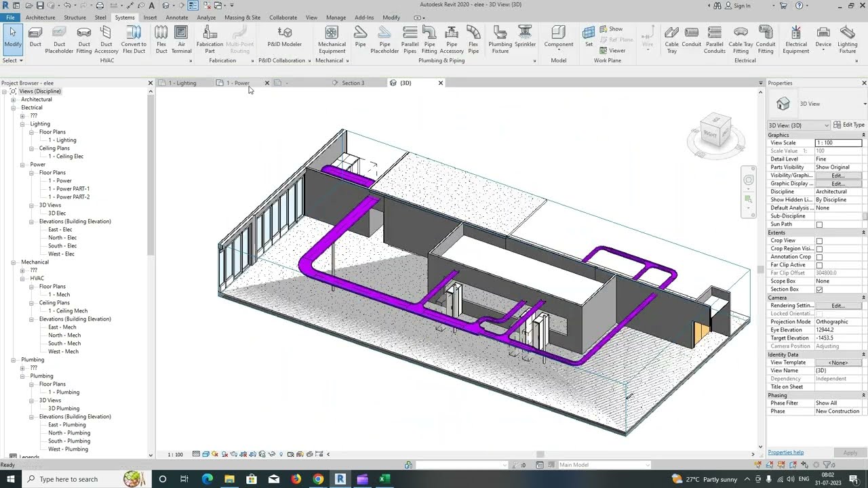Viewport: 868px width, 488px height.
Task: Enable the Sun Path checkbox
Action: click(819, 224)
